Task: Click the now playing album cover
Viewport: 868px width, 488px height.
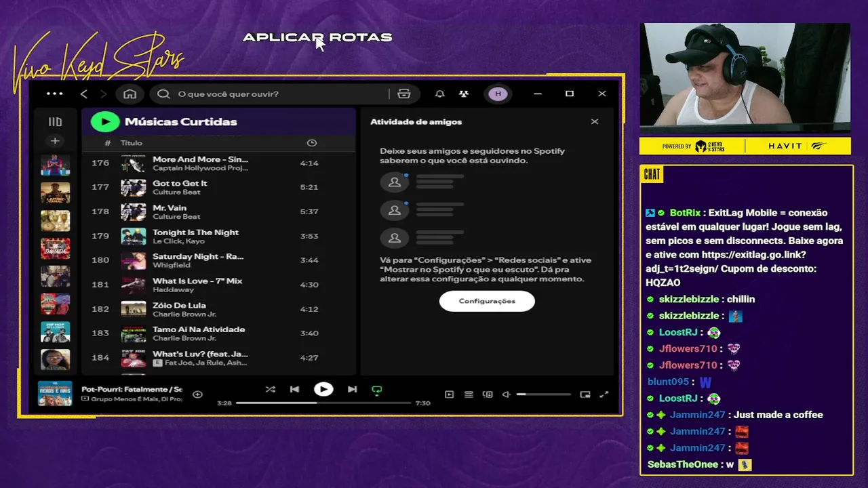Action: pyautogui.click(x=55, y=394)
